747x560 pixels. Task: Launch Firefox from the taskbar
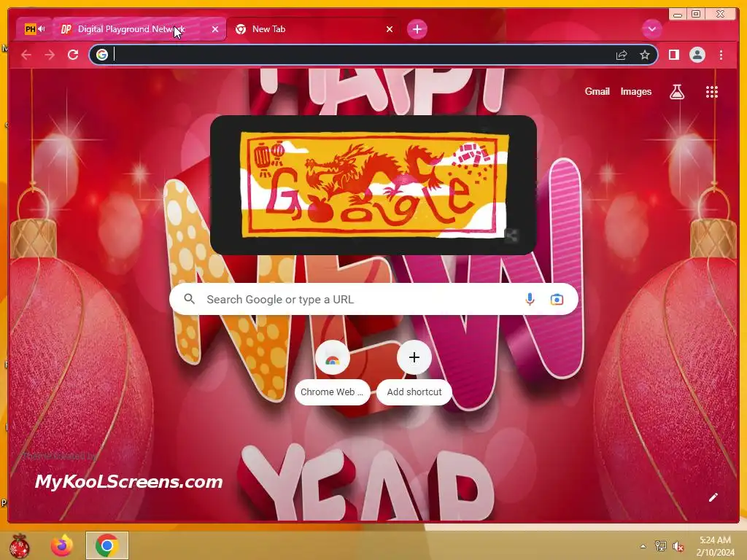[x=62, y=545]
